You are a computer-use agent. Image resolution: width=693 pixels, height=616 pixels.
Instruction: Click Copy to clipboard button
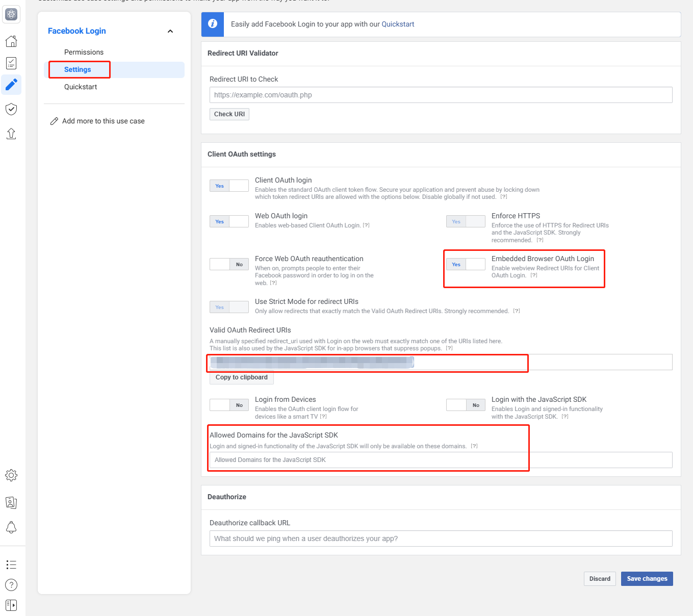(x=242, y=377)
